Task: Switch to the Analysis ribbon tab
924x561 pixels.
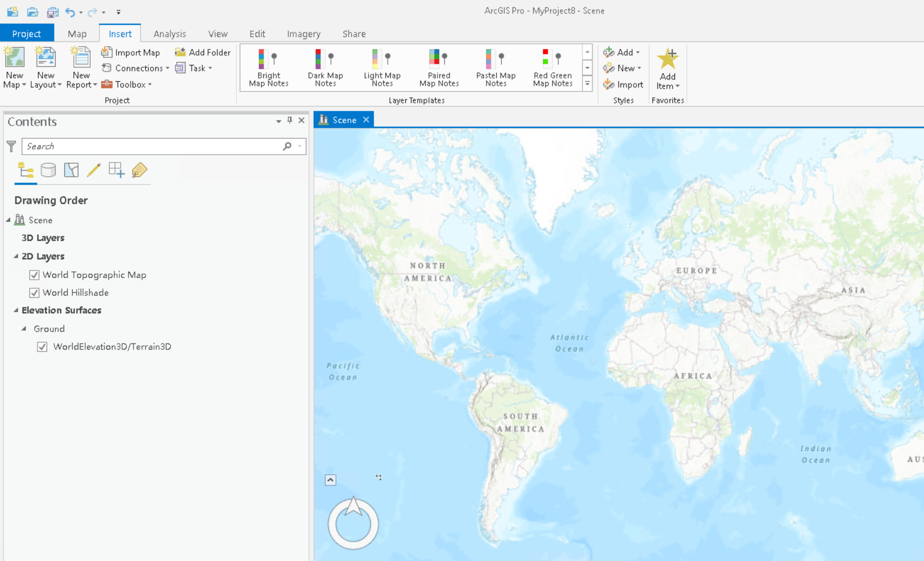Action: point(170,34)
